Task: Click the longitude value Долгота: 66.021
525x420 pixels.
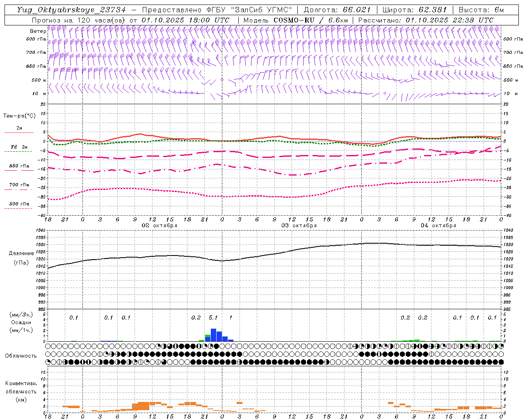Action: pyautogui.click(x=337, y=10)
